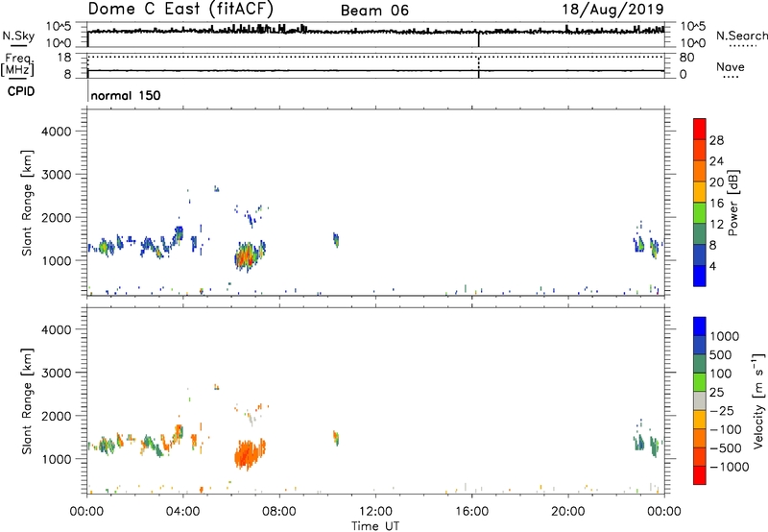Screen dimensions: 768x532
Task: Click the "Time UT" axis title
Action: (x=375, y=525)
